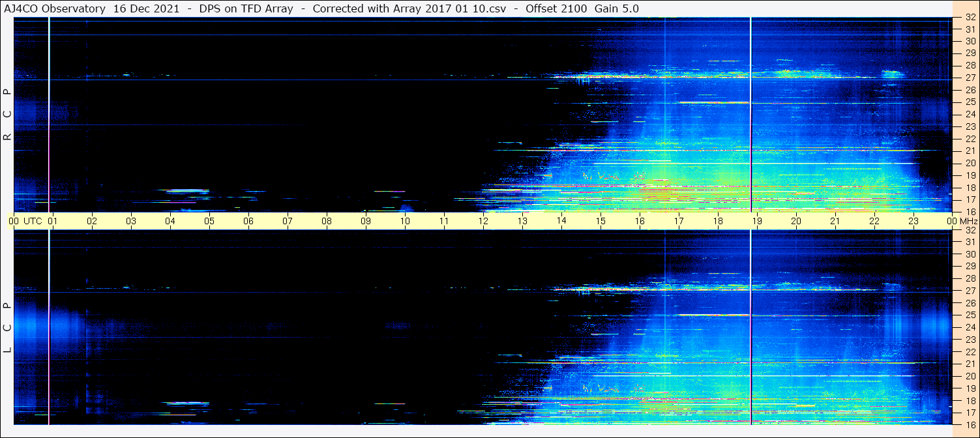The height and width of the screenshot is (438, 980).
Task: Click 27 MHz label on upper RCP scale
Action: click(x=970, y=78)
